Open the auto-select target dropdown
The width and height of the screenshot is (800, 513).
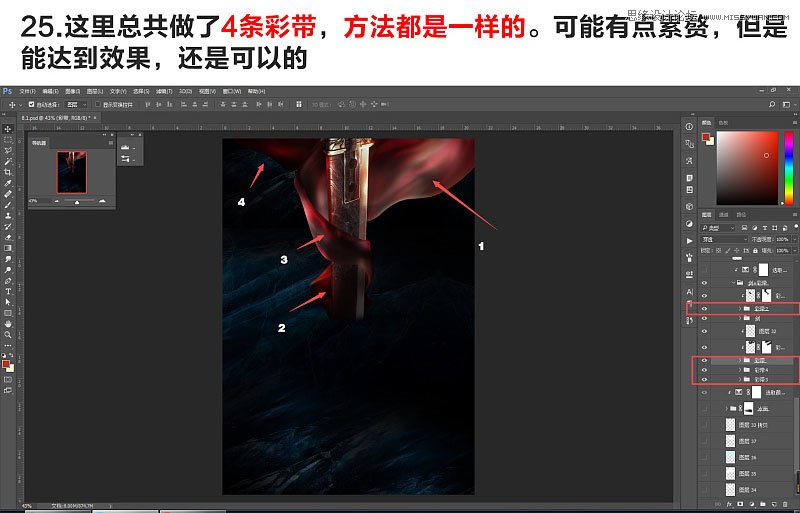point(78,104)
